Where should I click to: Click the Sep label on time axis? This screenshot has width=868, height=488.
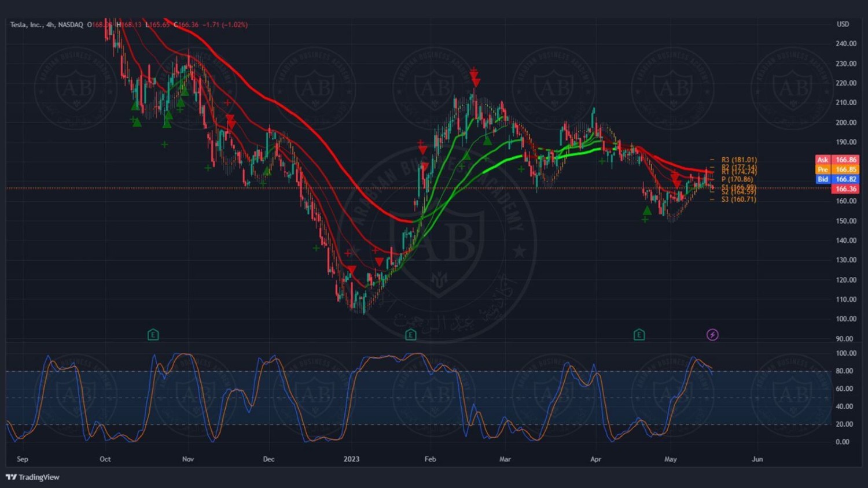23,459
